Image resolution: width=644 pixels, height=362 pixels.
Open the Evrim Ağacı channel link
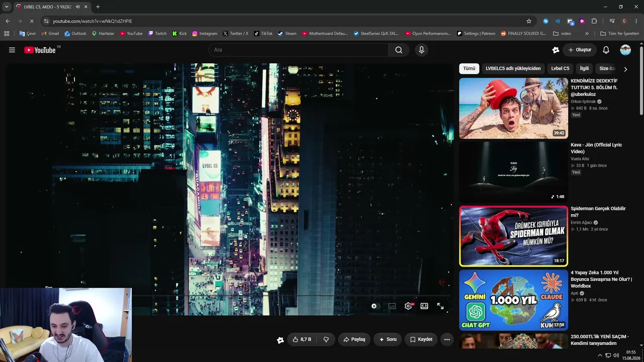tap(581, 223)
